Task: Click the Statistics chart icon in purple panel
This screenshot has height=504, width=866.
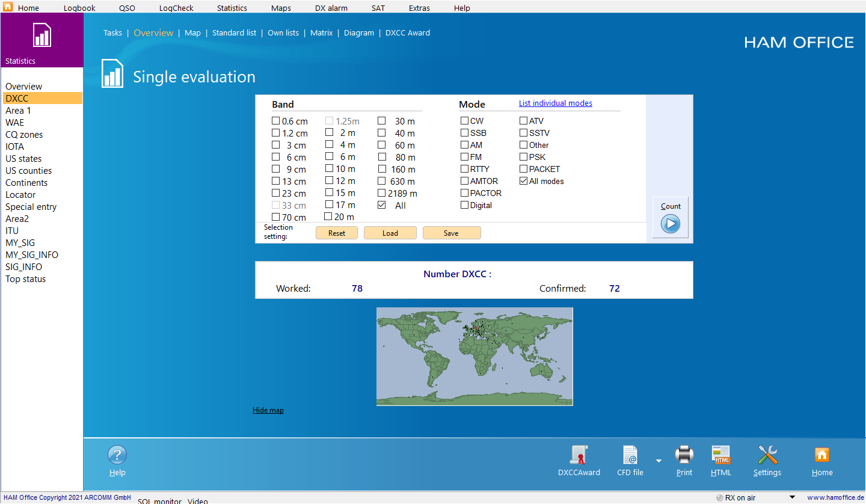Action: pos(41,35)
